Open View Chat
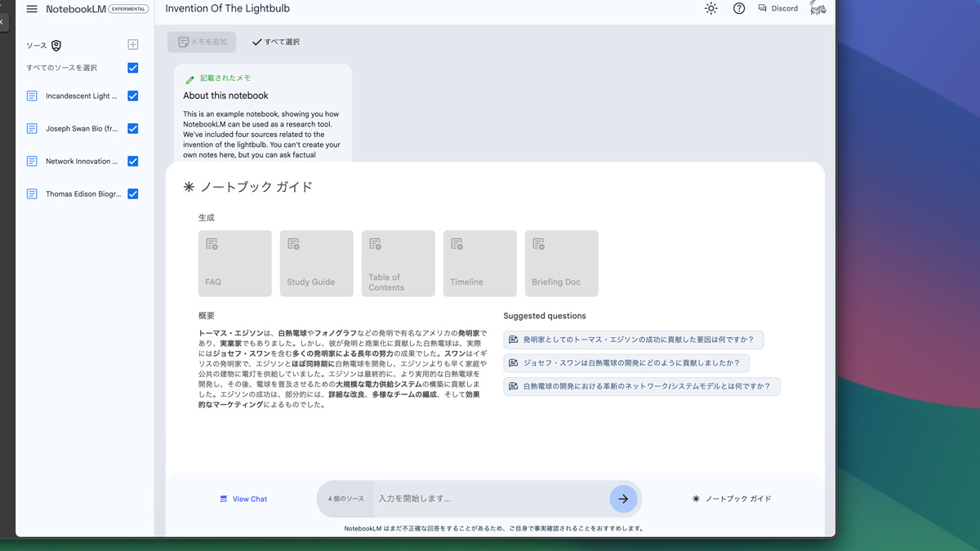The image size is (980, 551). [243, 499]
